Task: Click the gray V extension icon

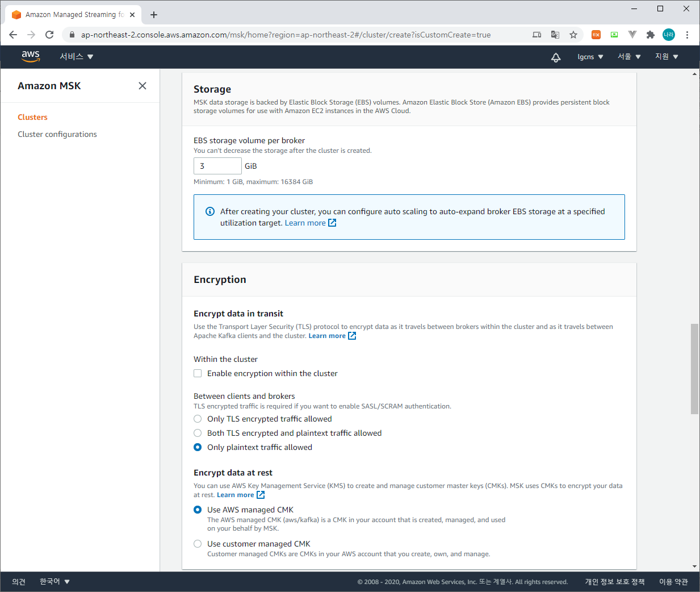Action: pyautogui.click(x=632, y=35)
